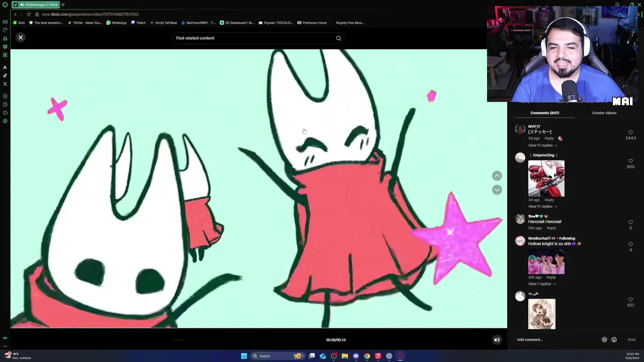Open EmperorZing's profile avatar
The height and width of the screenshot is (362, 644).
[520, 158]
